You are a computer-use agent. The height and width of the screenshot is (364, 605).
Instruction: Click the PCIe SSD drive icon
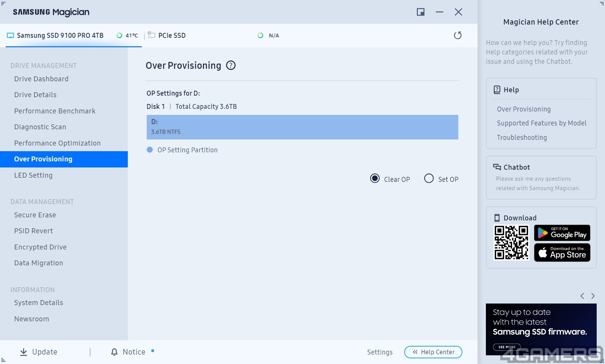tap(152, 35)
